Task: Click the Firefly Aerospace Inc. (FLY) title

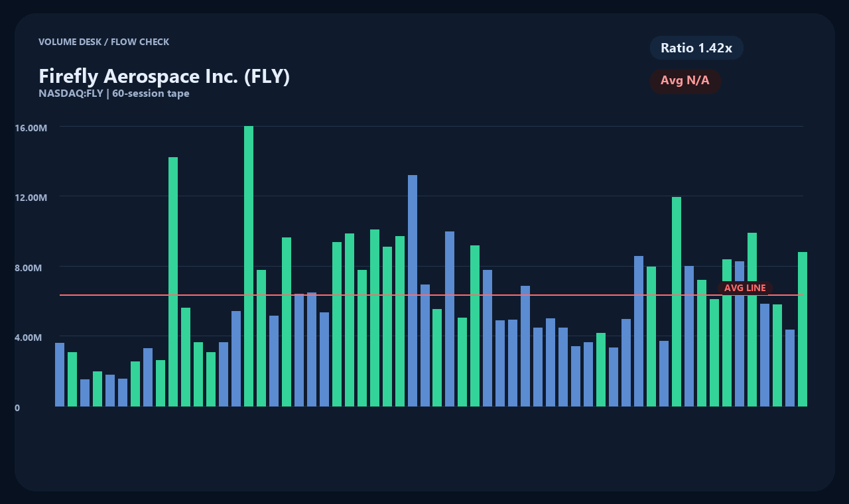Action: coord(164,76)
